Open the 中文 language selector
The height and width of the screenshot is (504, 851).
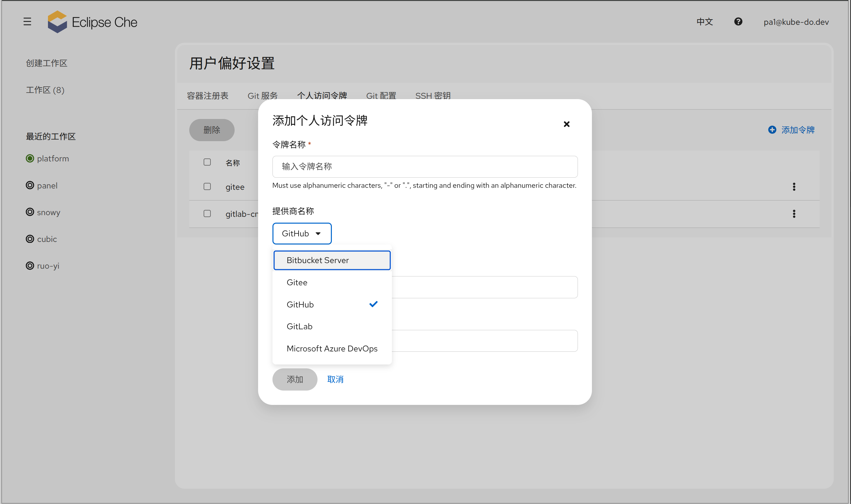704,22
